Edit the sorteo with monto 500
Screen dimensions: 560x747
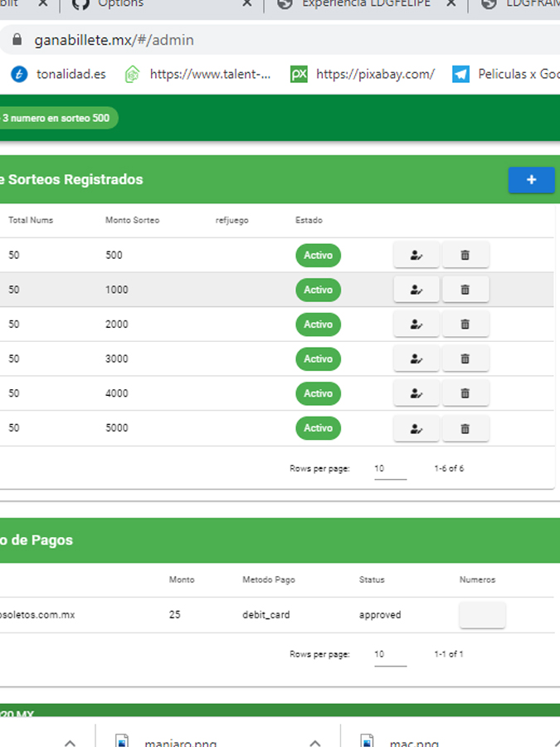click(x=416, y=256)
